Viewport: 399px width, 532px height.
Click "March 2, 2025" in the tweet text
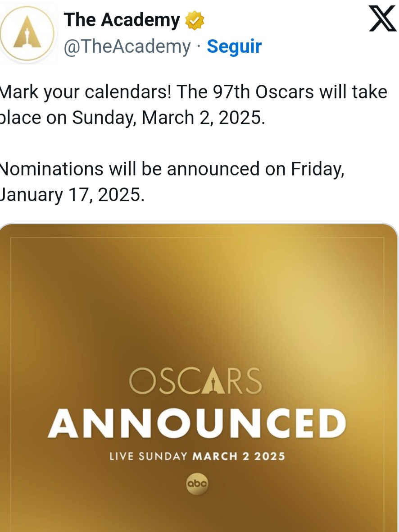[203, 118]
